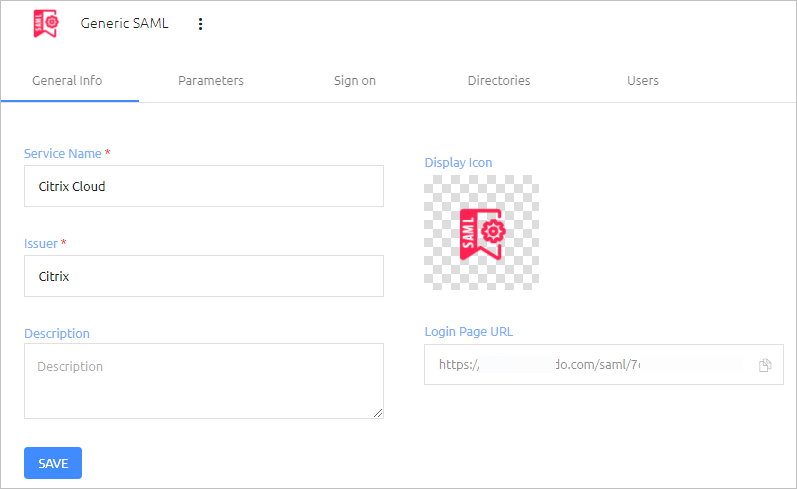Image resolution: width=797 pixels, height=489 pixels.
Task: Click the Generic SAML app logo in header
Action: (x=46, y=23)
